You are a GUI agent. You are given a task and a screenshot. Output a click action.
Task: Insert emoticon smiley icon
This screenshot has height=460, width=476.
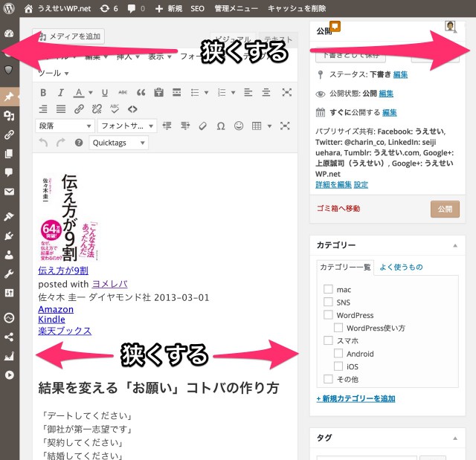point(239,126)
